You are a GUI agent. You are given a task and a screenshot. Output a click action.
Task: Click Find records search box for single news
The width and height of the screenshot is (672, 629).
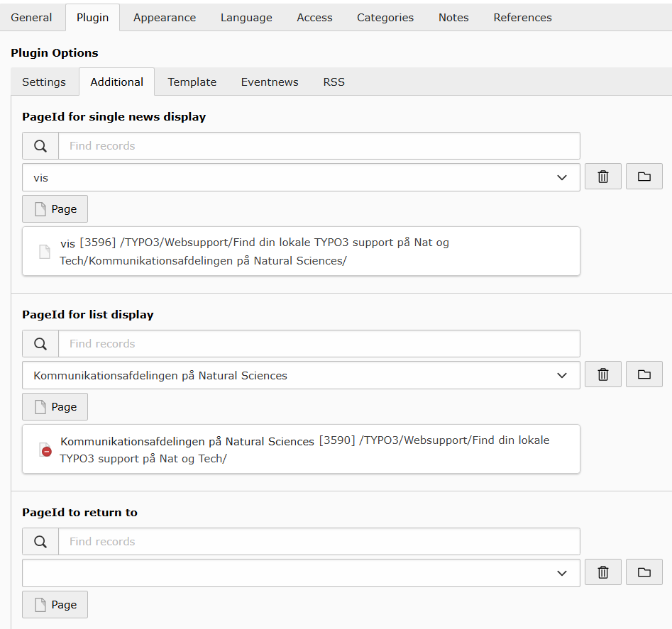(x=319, y=146)
